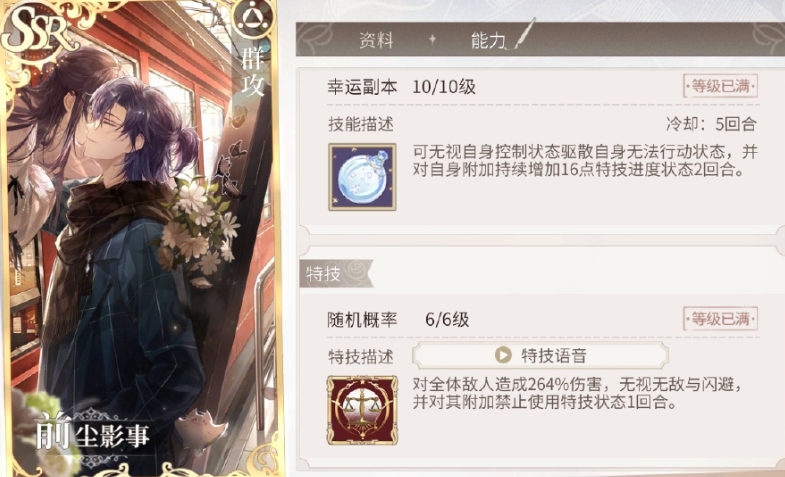This screenshot has height=477, width=785.
Task: Switch to the 资料 tab
Action: (x=376, y=40)
